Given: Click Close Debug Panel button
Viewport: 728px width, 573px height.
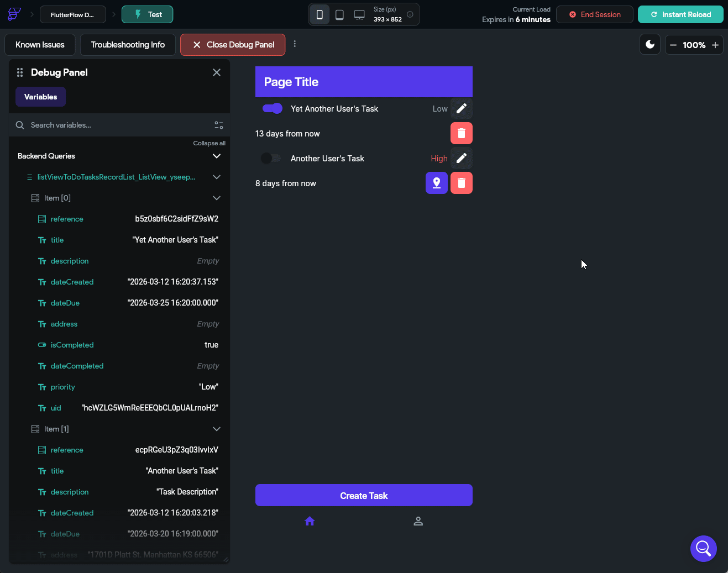Looking at the screenshot, I should [233, 45].
